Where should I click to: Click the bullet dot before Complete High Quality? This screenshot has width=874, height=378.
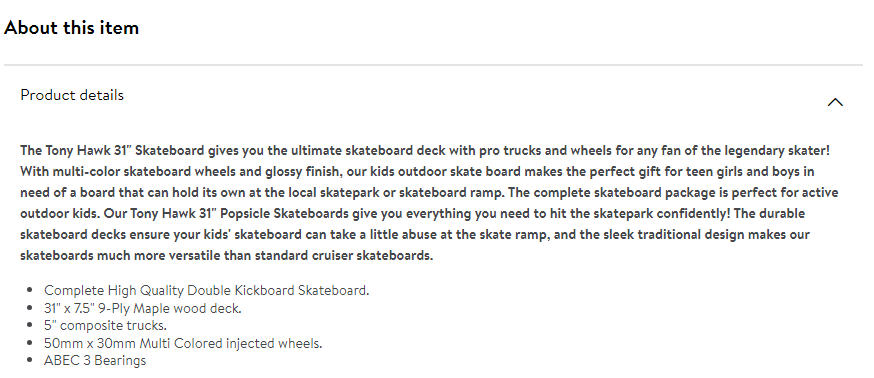coord(30,290)
